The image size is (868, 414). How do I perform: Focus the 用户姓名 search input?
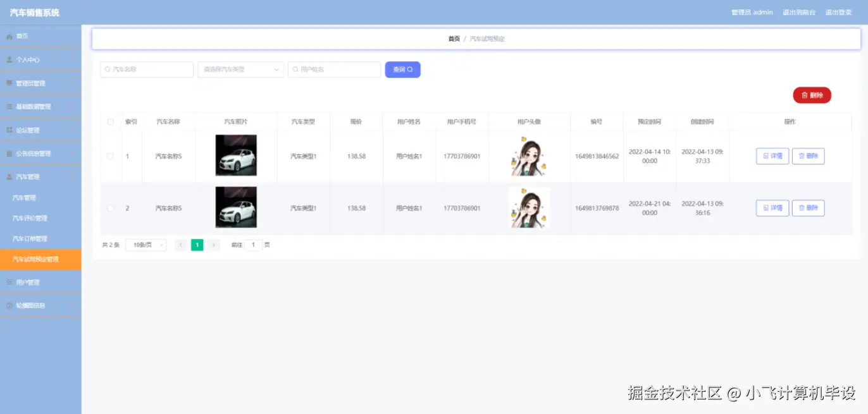pyautogui.click(x=335, y=70)
